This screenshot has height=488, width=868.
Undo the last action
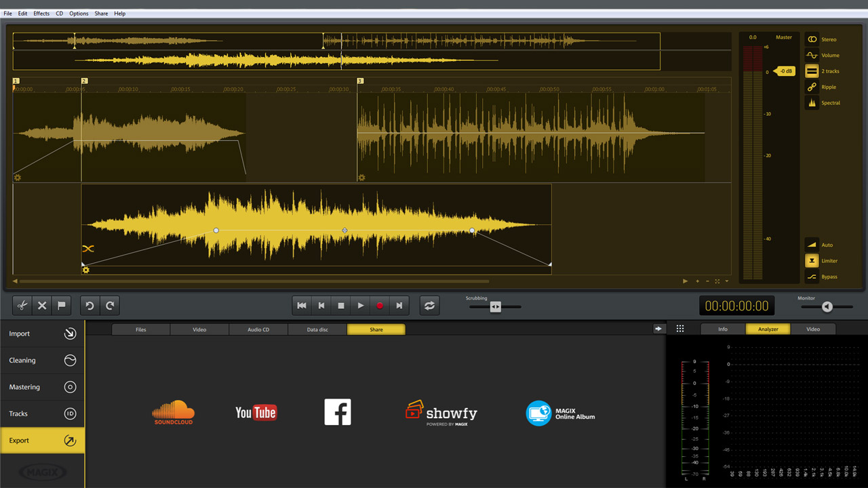[x=90, y=305]
